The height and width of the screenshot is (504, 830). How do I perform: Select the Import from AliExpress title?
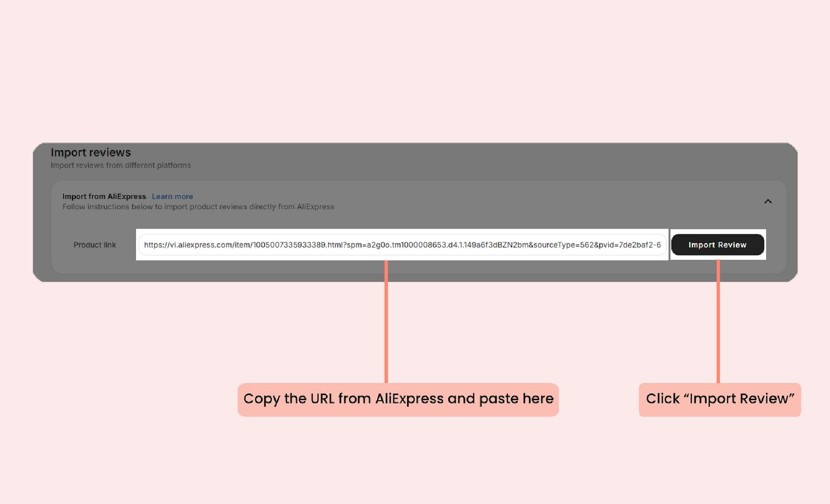point(104,196)
